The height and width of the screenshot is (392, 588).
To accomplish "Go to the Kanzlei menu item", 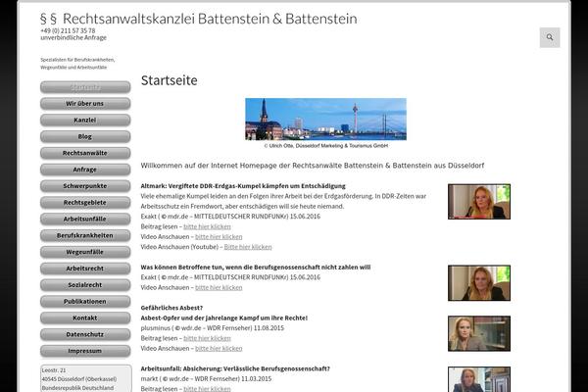I will pyautogui.click(x=85, y=120).
